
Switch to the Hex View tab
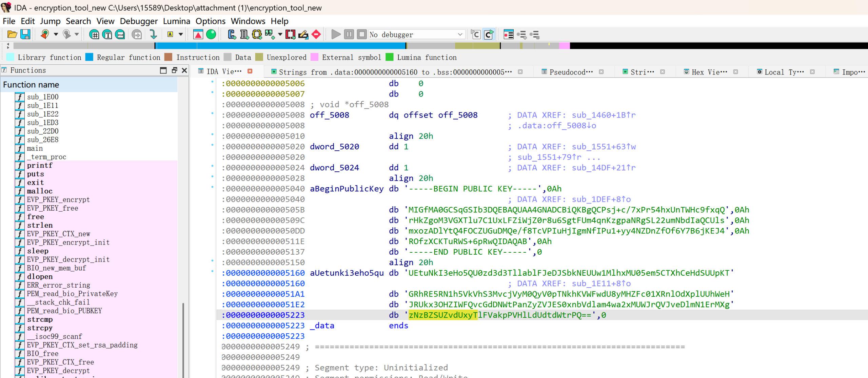coord(709,72)
